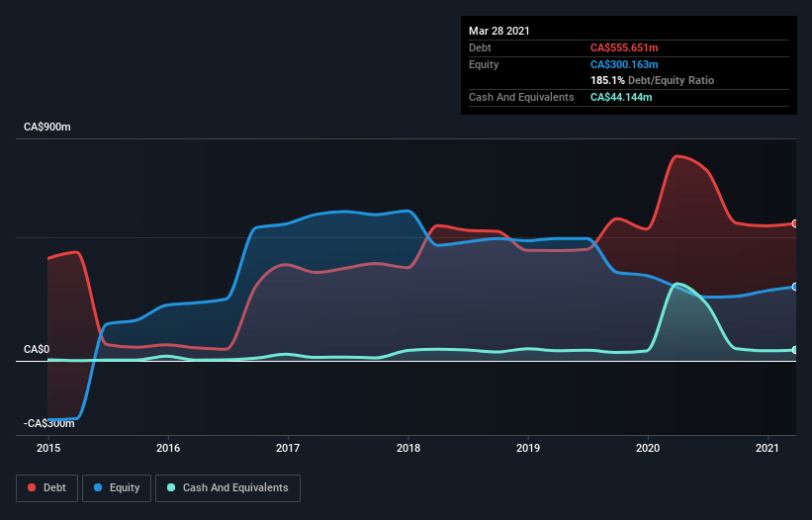Image resolution: width=812 pixels, height=520 pixels.
Task: Select the 2018 x-axis label
Action: point(408,448)
